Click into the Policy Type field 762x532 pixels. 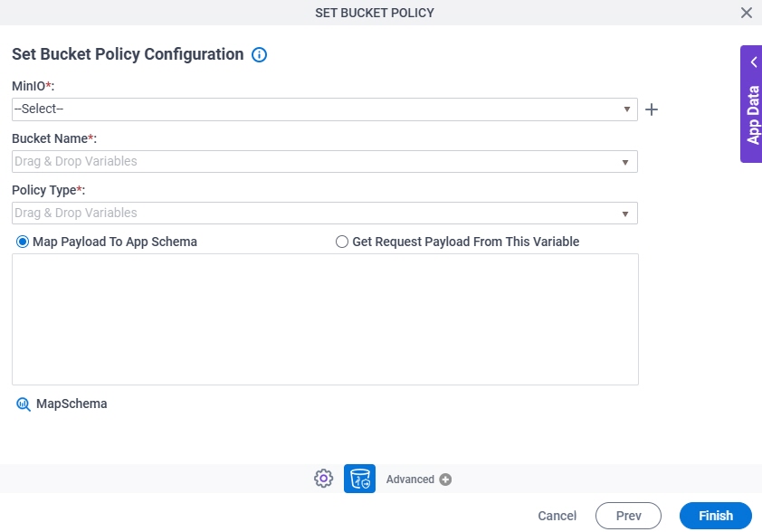pos(325,214)
